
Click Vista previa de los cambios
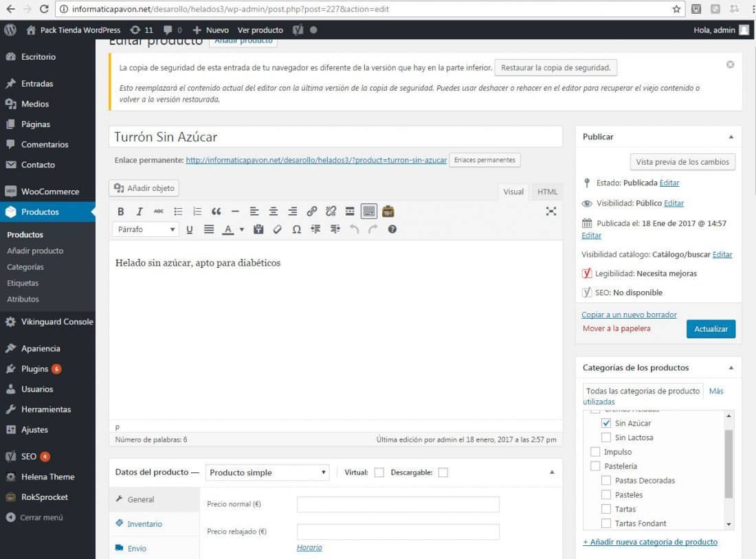click(x=682, y=162)
